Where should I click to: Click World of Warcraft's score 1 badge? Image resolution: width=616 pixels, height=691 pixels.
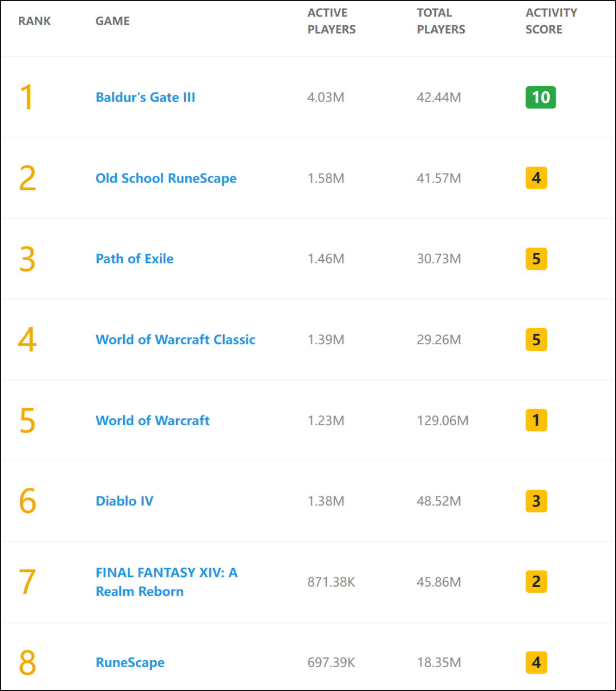536,421
